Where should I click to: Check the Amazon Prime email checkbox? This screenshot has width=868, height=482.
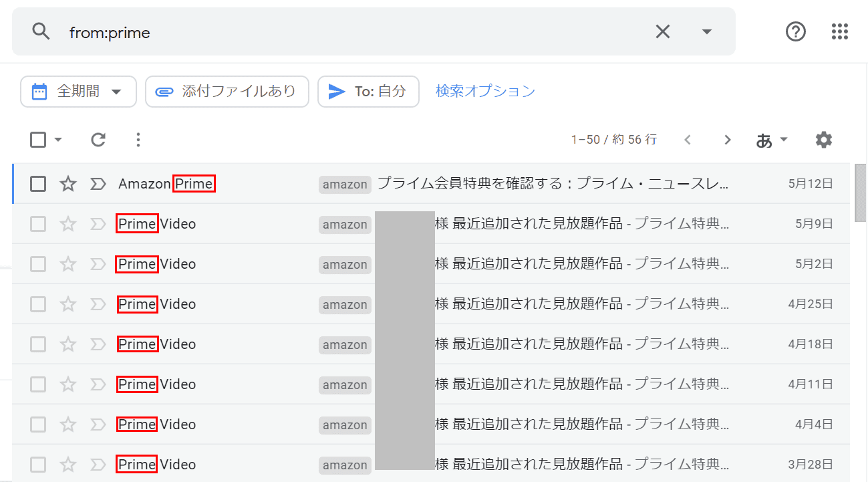[38, 184]
